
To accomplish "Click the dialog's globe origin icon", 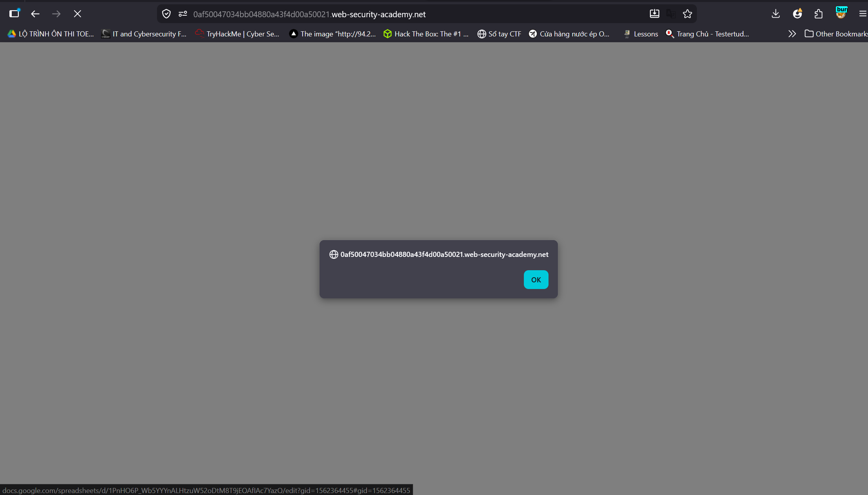I will click(334, 255).
